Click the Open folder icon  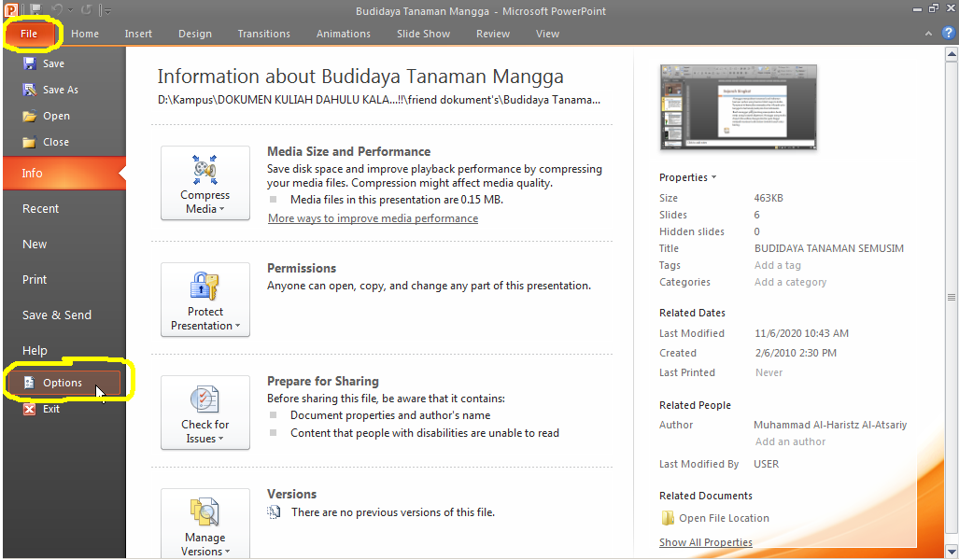(x=29, y=116)
